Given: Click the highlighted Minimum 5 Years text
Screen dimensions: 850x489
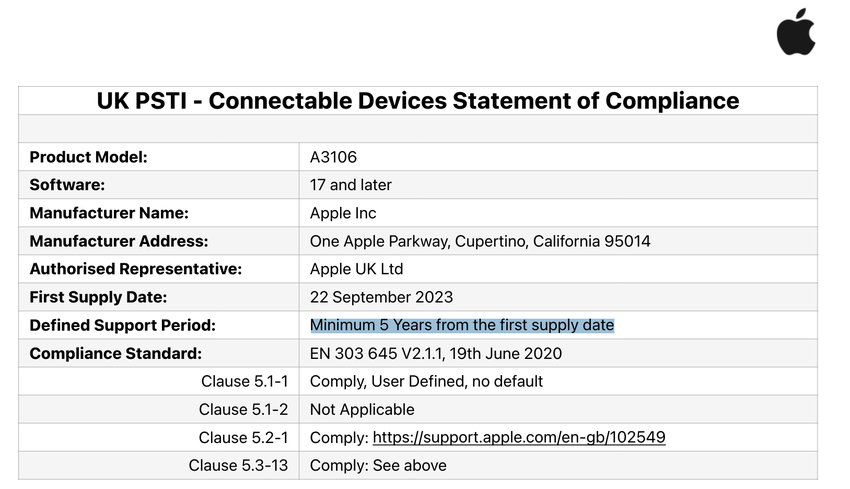Looking at the screenshot, I should tap(462, 325).
